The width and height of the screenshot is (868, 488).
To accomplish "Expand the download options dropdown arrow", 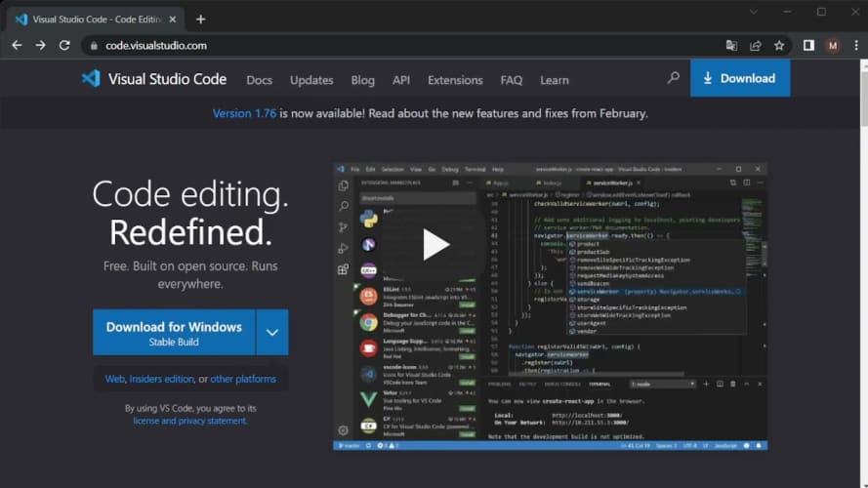I will [271, 333].
